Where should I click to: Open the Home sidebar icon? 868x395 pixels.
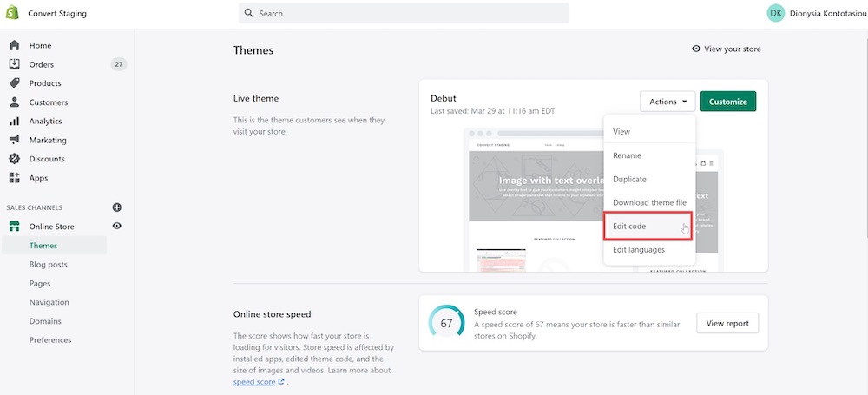[15, 45]
